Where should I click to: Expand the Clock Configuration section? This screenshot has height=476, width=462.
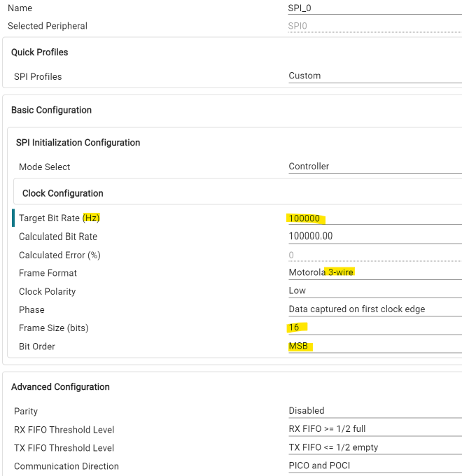pyautogui.click(x=63, y=193)
